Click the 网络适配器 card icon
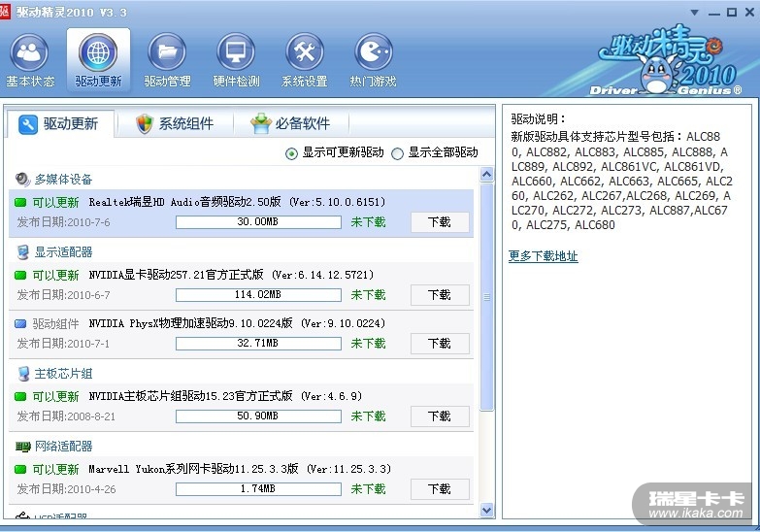This screenshot has height=532, width=760. [22, 447]
